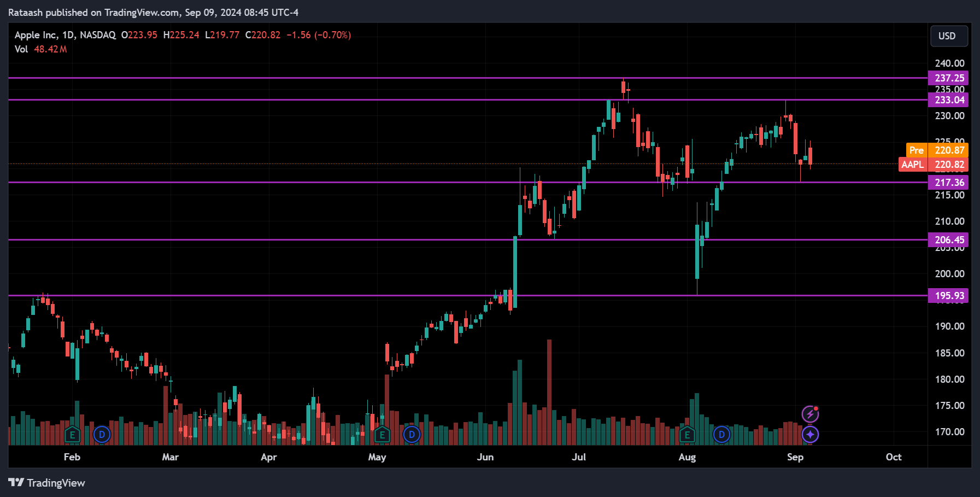
Task: Click the earnings E marker in February
Action: (x=72, y=435)
